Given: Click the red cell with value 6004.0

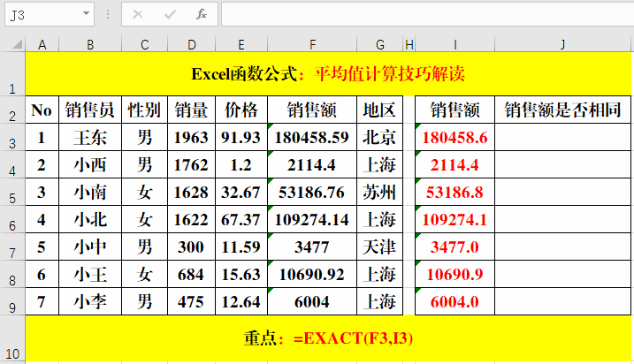Looking at the screenshot, I should pos(454,302).
